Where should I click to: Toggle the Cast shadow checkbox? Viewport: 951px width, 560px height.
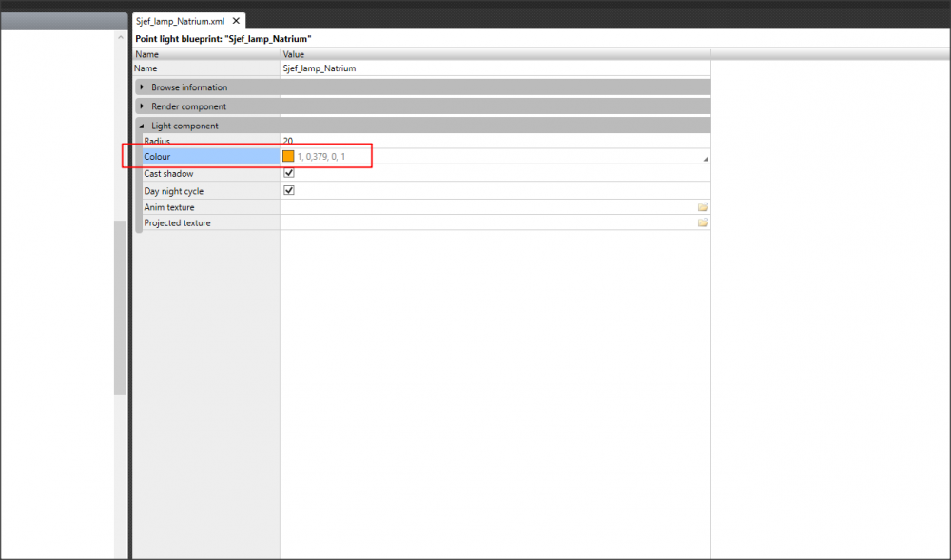pyautogui.click(x=289, y=174)
